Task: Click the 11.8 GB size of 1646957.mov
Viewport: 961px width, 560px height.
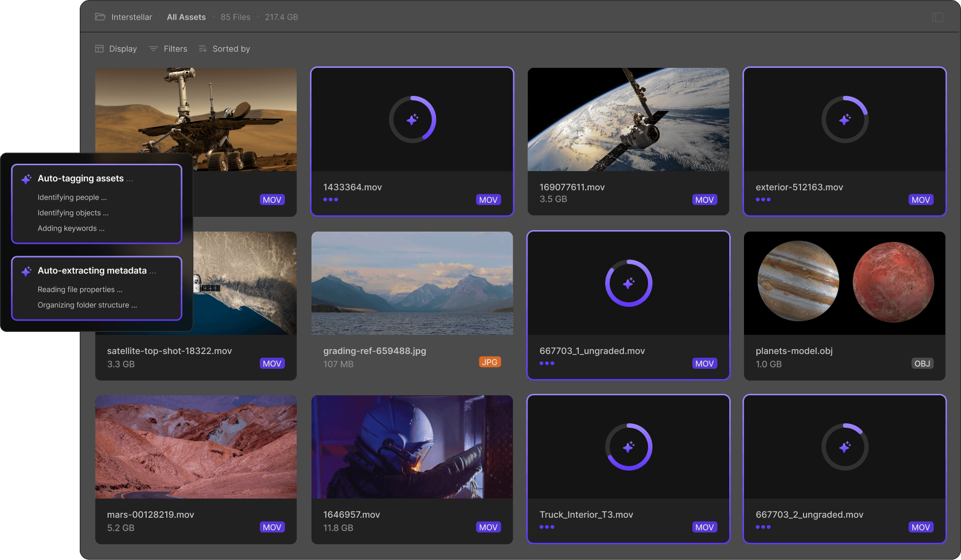Action: (338, 528)
